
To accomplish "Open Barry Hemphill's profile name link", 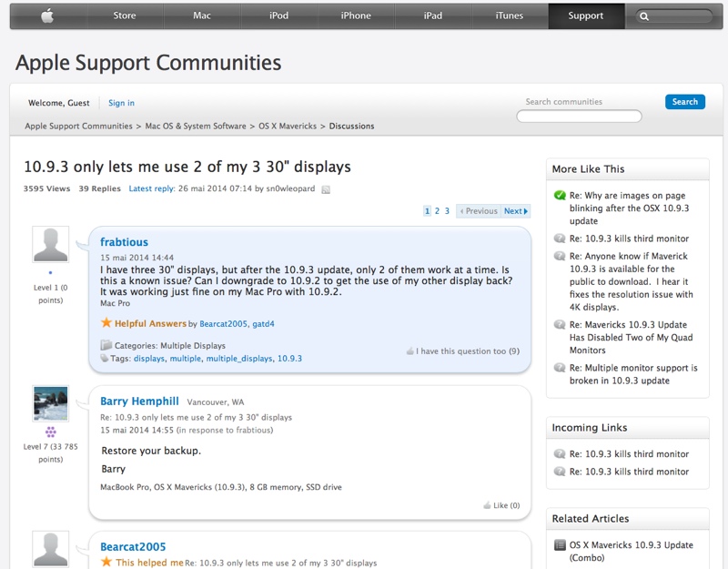I will (139, 401).
